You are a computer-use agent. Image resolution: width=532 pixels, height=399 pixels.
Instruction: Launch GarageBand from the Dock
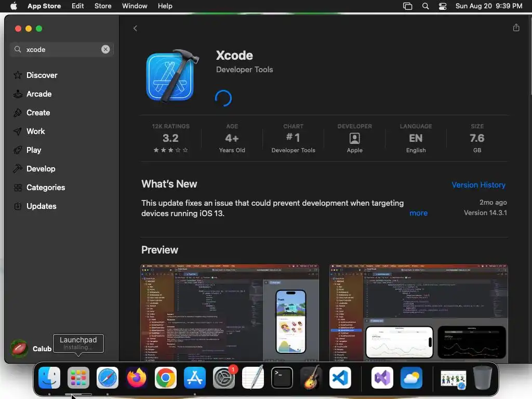point(311,377)
